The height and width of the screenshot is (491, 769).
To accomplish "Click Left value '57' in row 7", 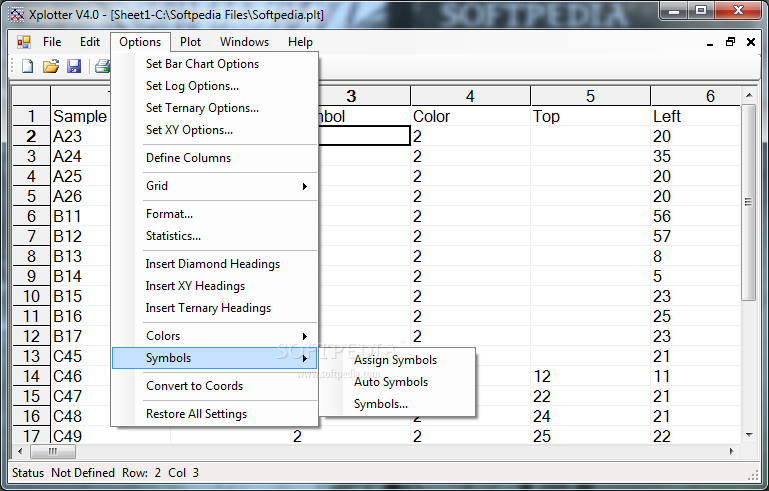I will coord(695,236).
